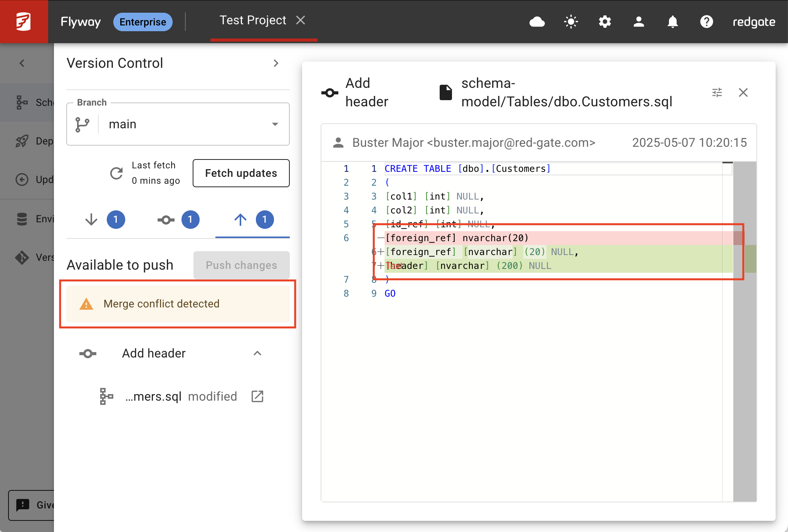The height and width of the screenshot is (532, 788).
Task: Switch to the commit tab
Action: (x=178, y=220)
